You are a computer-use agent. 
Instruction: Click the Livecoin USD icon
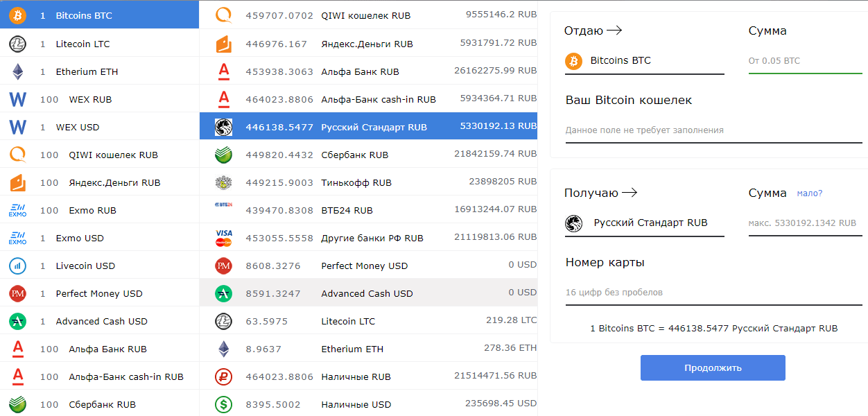(x=17, y=266)
